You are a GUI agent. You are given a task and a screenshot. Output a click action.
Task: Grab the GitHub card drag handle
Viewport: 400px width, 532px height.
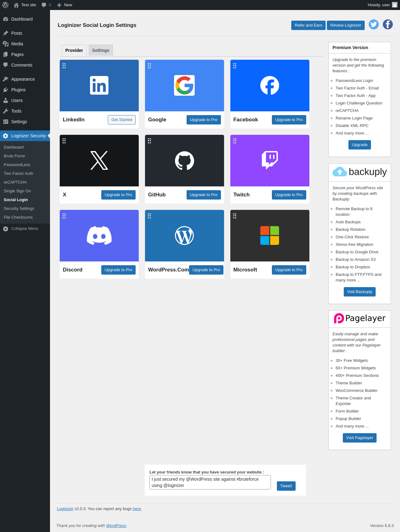coord(149,141)
